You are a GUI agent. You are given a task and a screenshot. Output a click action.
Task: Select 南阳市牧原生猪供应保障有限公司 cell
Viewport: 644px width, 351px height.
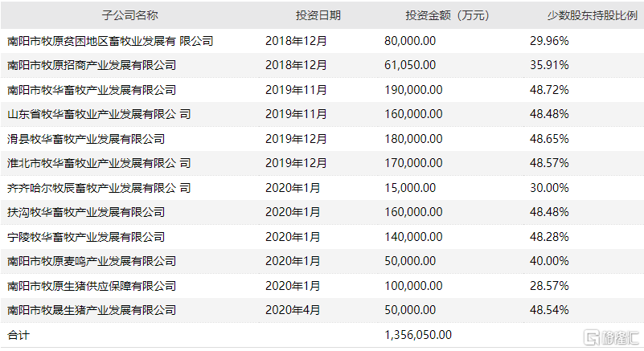click(x=92, y=286)
